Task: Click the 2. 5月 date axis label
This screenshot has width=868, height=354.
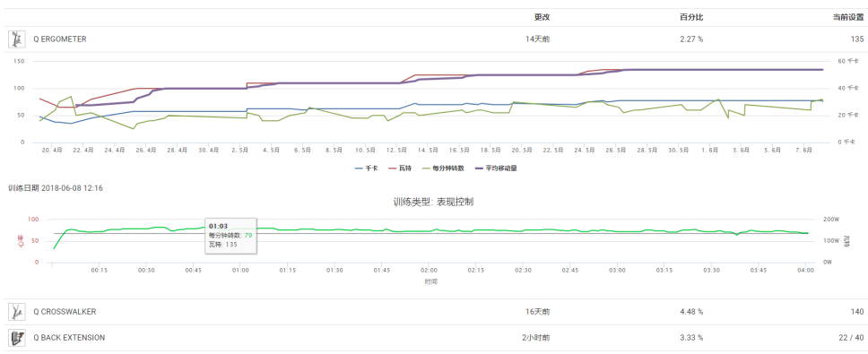Action: click(241, 151)
